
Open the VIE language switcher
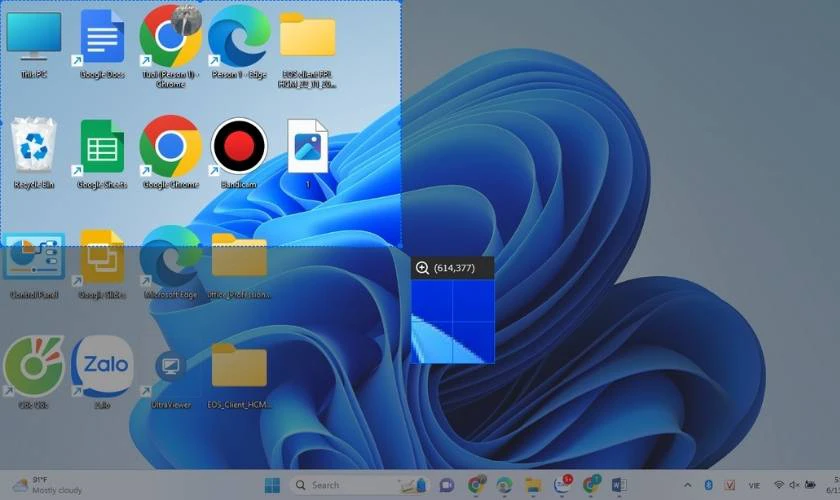[754, 486]
